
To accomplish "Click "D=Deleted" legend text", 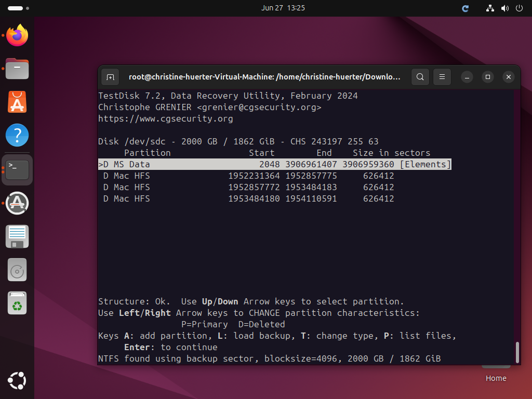I will click(262, 324).
